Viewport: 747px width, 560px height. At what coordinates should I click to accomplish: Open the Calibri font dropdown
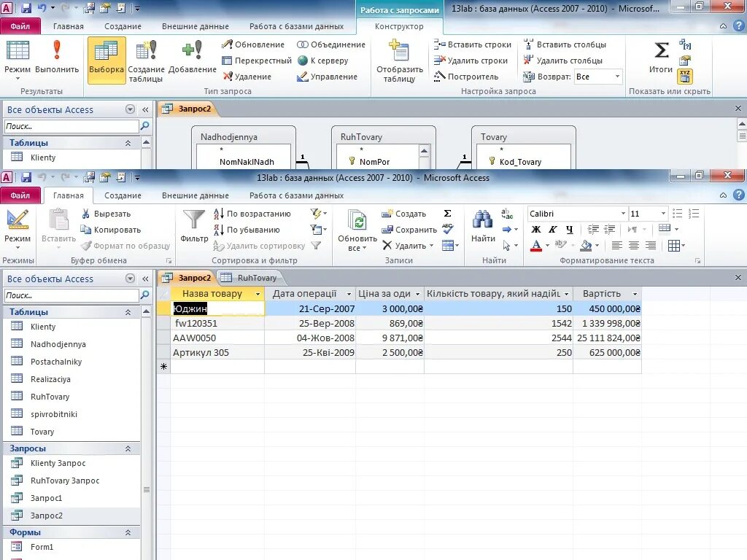tap(623, 214)
